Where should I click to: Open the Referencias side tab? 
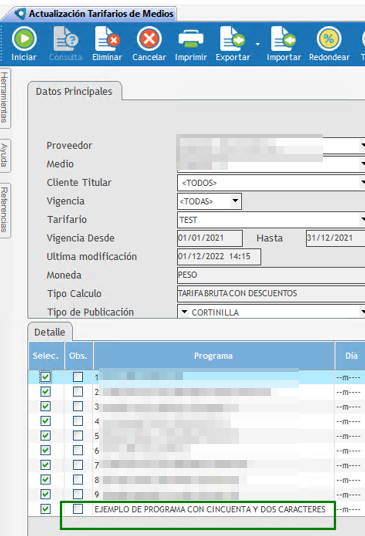click(4, 210)
